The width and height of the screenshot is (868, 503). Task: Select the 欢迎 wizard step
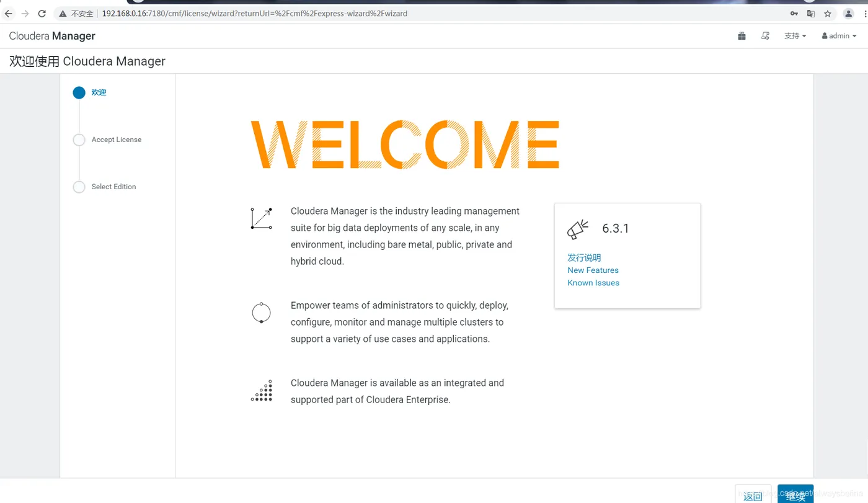[99, 92]
